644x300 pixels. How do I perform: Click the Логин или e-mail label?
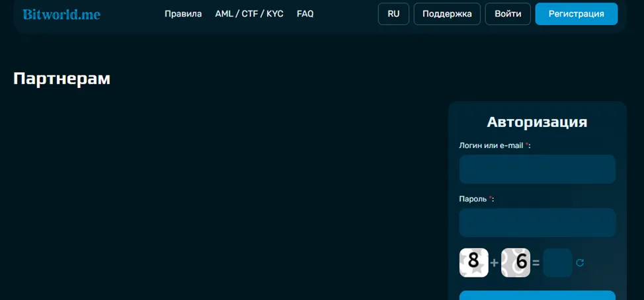coord(495,145)
